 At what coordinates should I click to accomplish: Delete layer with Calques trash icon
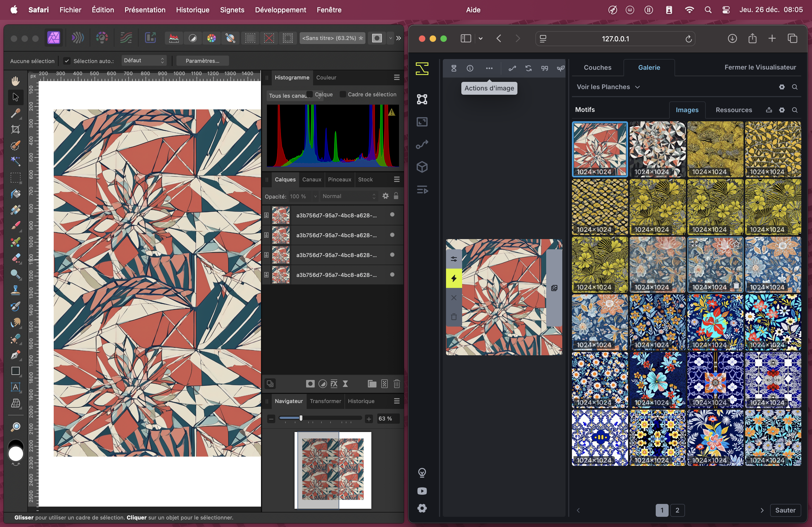pos(396,384)
